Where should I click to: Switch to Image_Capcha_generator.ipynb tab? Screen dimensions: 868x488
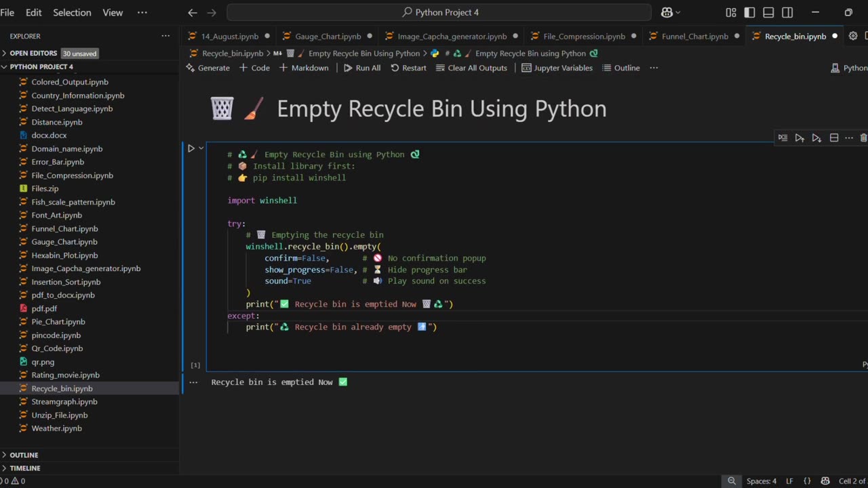(452, 37)
